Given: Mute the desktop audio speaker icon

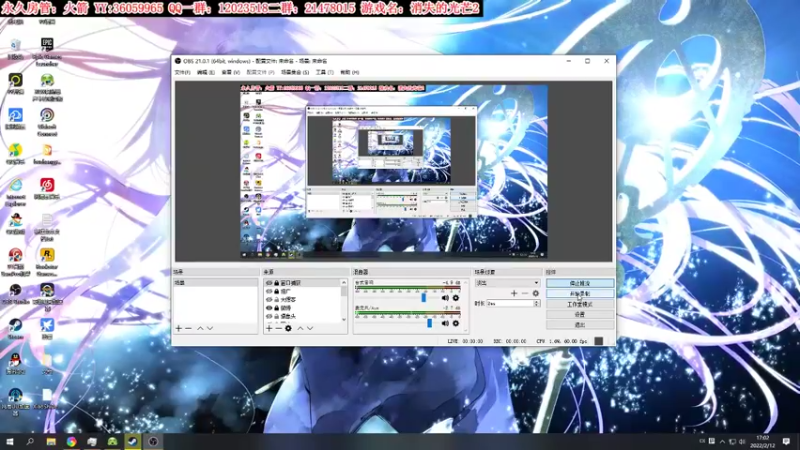Looking at the screenshot, I should [x=445, y=298].
